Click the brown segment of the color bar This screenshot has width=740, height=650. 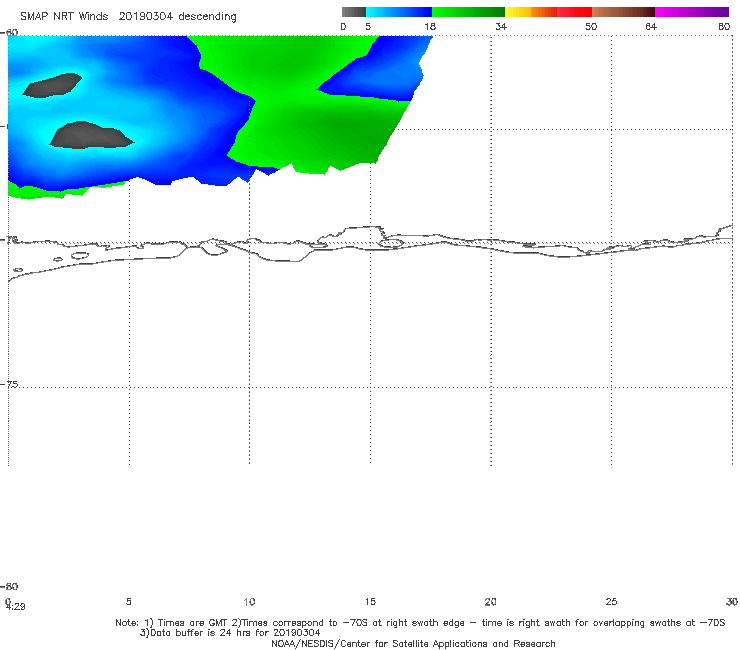tap(623, 12)
